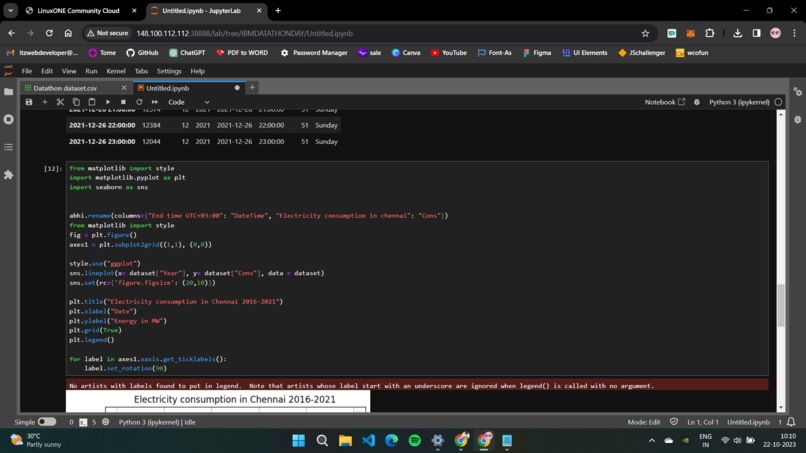Open a new browser tab

[x=278, y=10]
